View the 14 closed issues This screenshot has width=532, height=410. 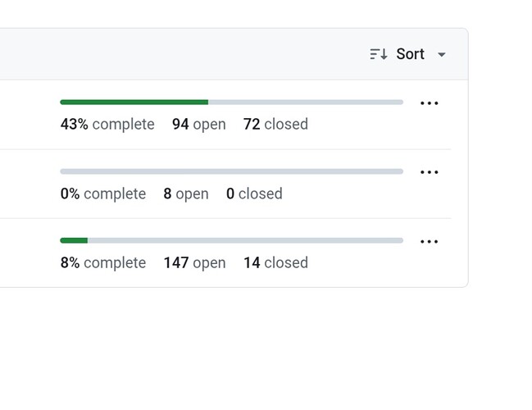(x=275, y=263)
